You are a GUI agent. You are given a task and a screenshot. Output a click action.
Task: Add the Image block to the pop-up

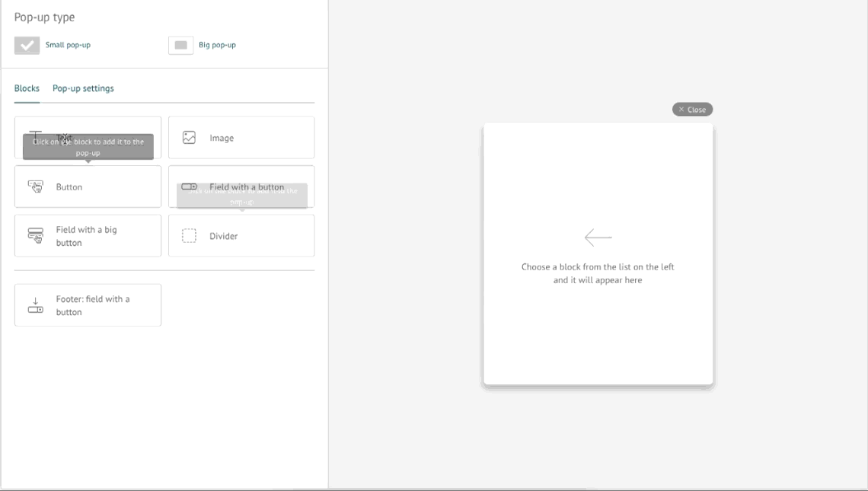coord(241,137)
